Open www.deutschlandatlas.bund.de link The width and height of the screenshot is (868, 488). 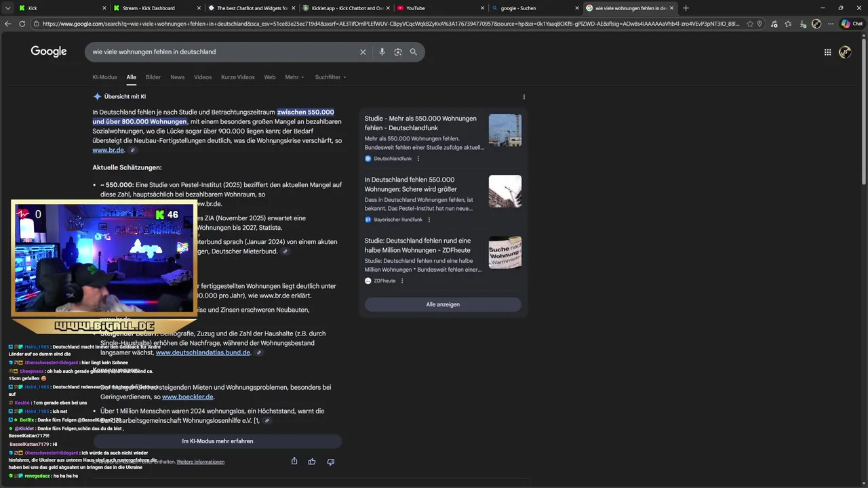(203, 352)
